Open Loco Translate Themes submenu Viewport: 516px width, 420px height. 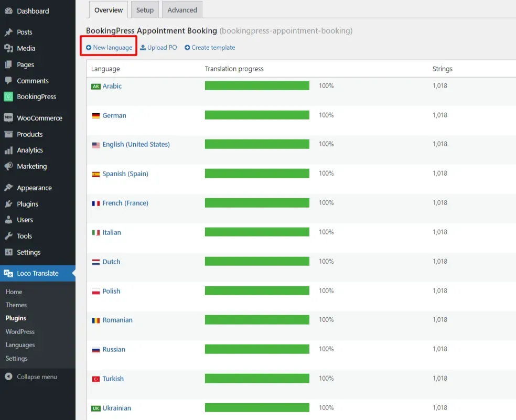point(16,305)
